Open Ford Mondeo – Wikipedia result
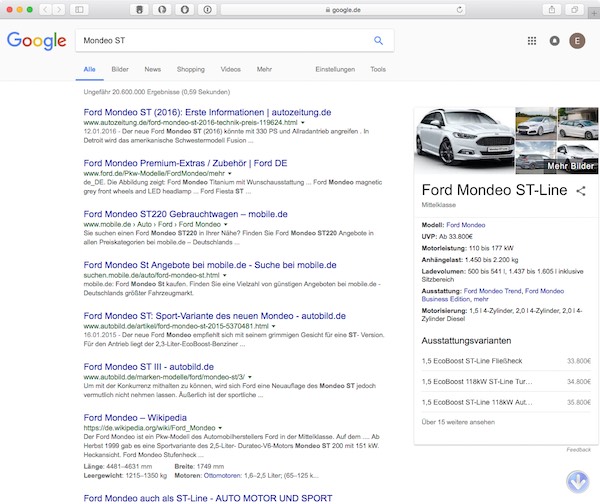 click(x=135, y=418)
